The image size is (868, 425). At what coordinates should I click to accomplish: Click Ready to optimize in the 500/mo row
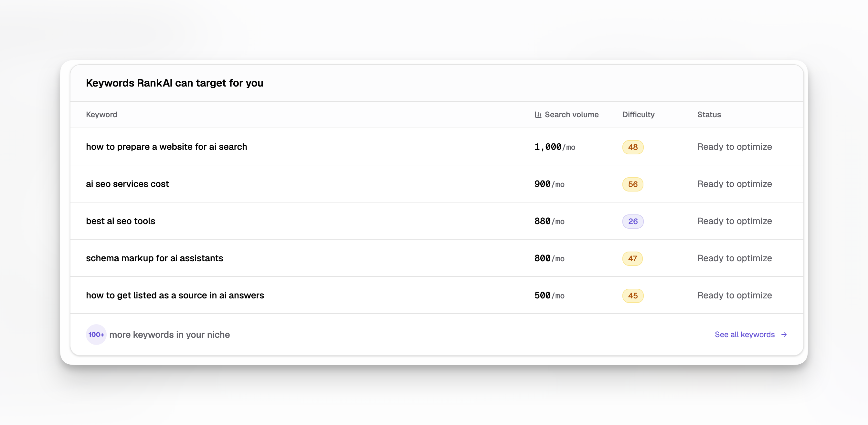(735, 295)
